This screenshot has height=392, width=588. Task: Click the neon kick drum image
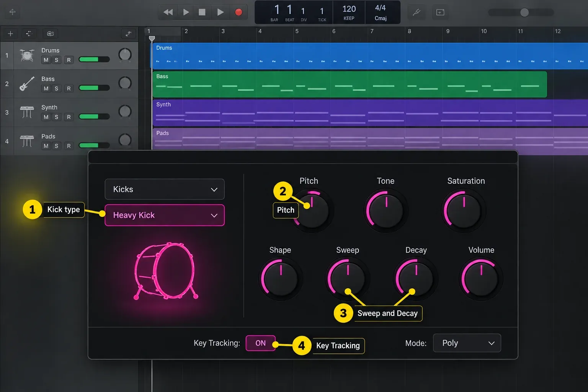coord(166,271)
